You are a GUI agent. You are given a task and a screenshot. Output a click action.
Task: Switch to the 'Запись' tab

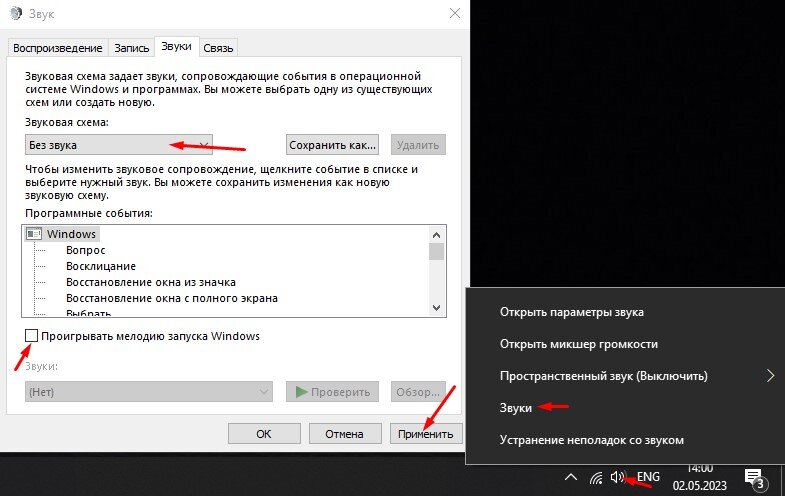click(132, 48)
